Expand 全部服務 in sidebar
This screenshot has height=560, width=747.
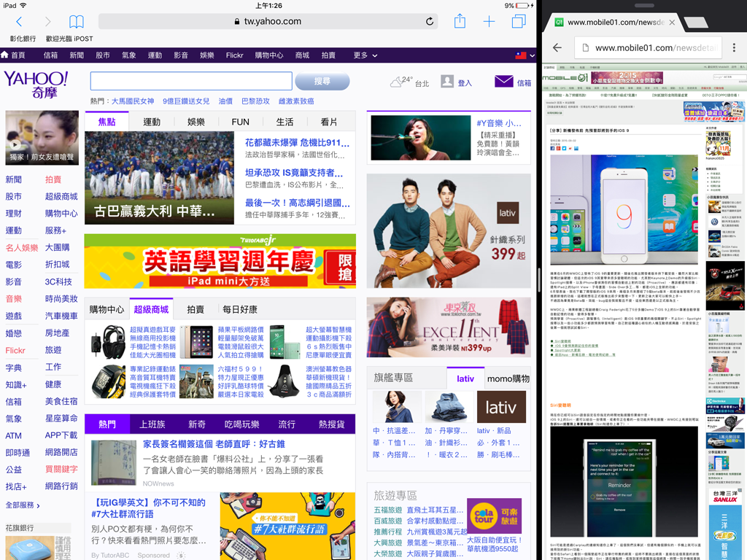[23, 505]
